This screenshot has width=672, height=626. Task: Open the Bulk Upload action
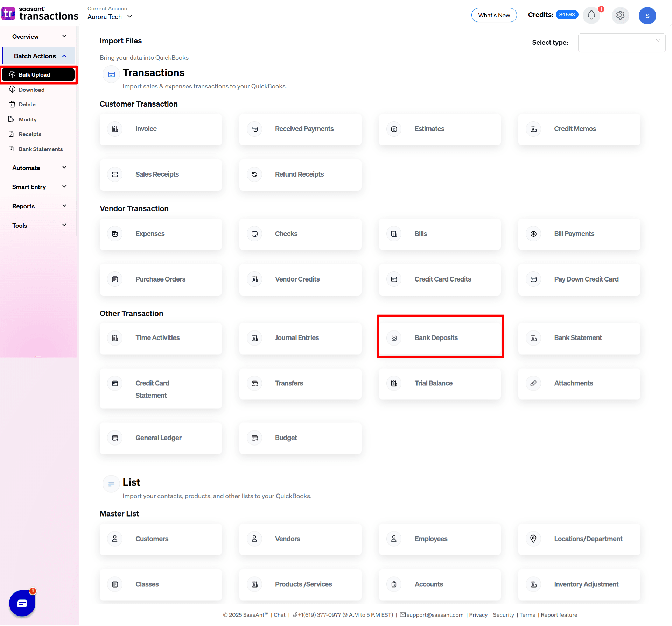[x=34, y=74]
